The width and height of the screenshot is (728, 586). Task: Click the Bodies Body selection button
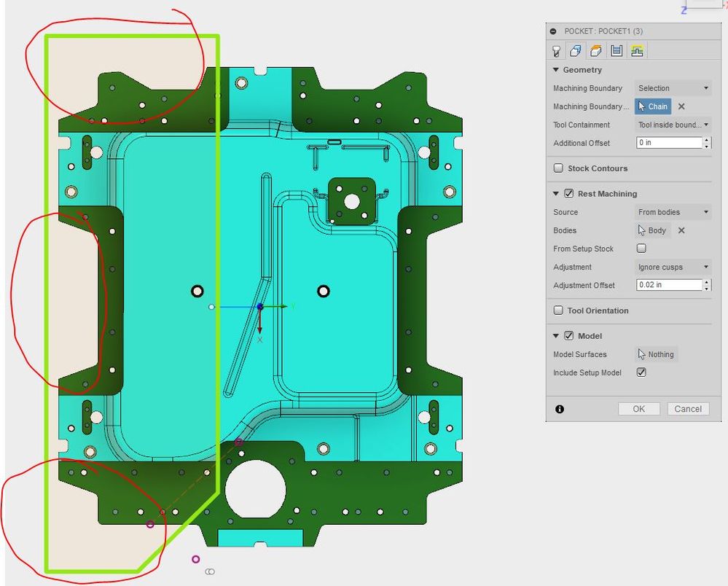coord(652,230)
